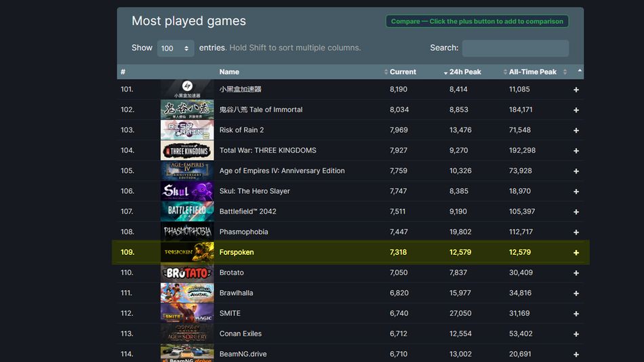
Task: Click the Brotato thumbnail
Action: coord(187,273)
